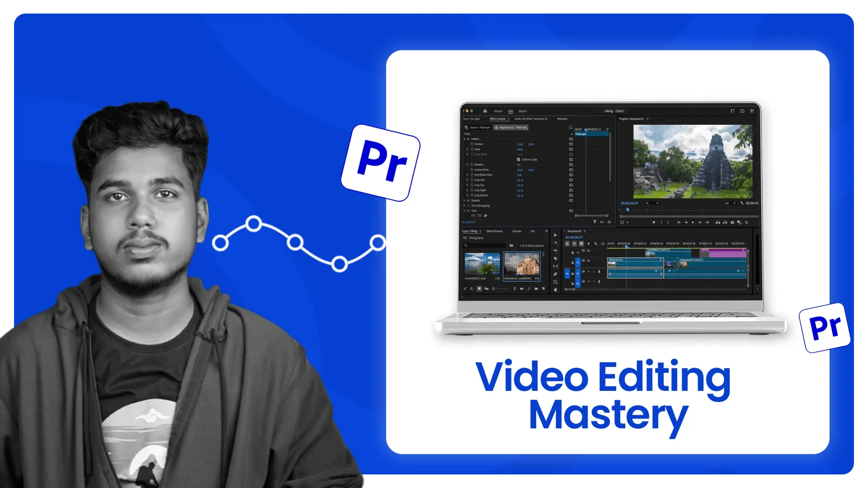
Task: Click Step Forward 1 Frame button
Action: (x=700, y=222)
